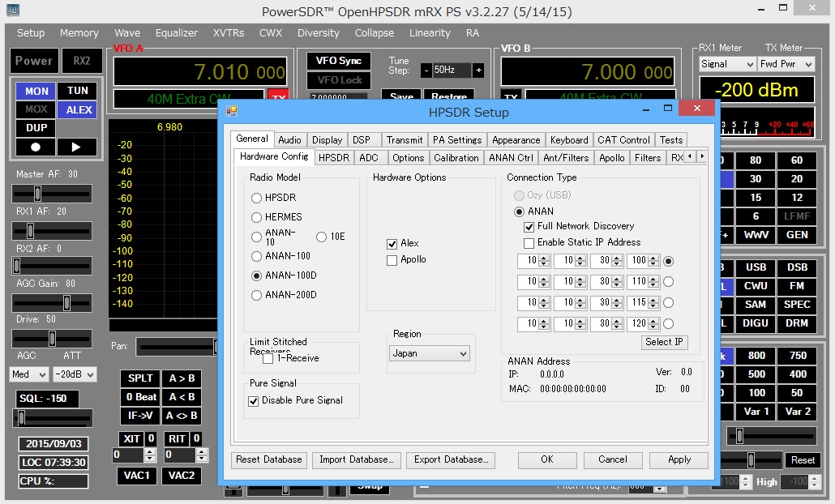Click the PowerSDR application title bar icon
Screen dimensions: 835x504
click(x=13, y=10)
